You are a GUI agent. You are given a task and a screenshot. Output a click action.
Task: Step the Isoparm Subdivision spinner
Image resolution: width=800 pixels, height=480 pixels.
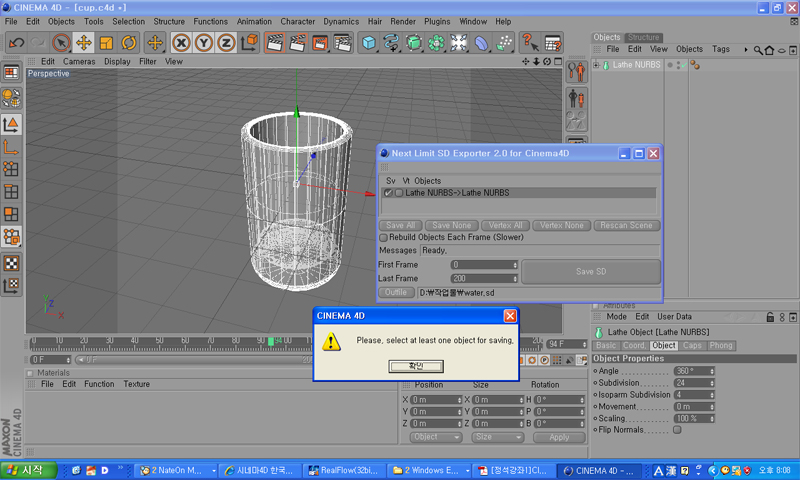click(x=712, y=395)
